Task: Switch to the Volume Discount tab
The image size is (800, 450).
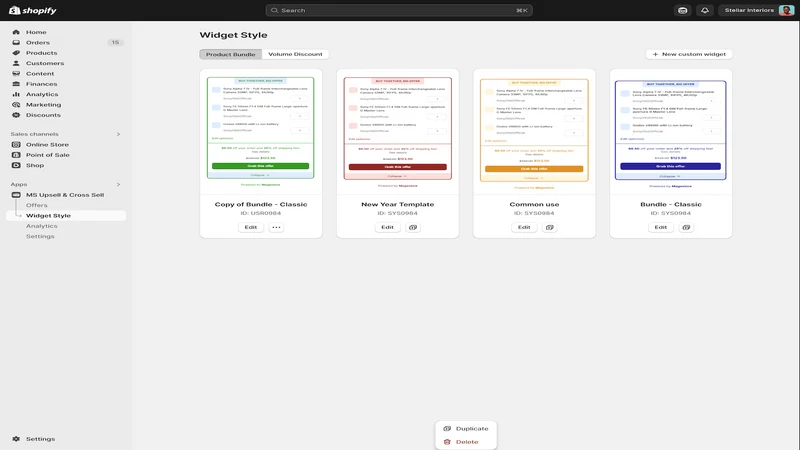Action: pos(295,54)
